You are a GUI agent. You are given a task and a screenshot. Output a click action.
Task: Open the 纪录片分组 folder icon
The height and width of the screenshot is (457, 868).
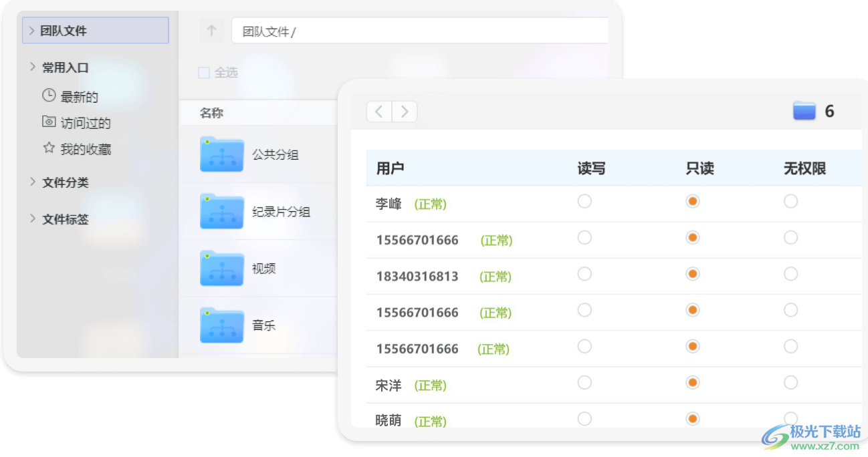(221, 211)
